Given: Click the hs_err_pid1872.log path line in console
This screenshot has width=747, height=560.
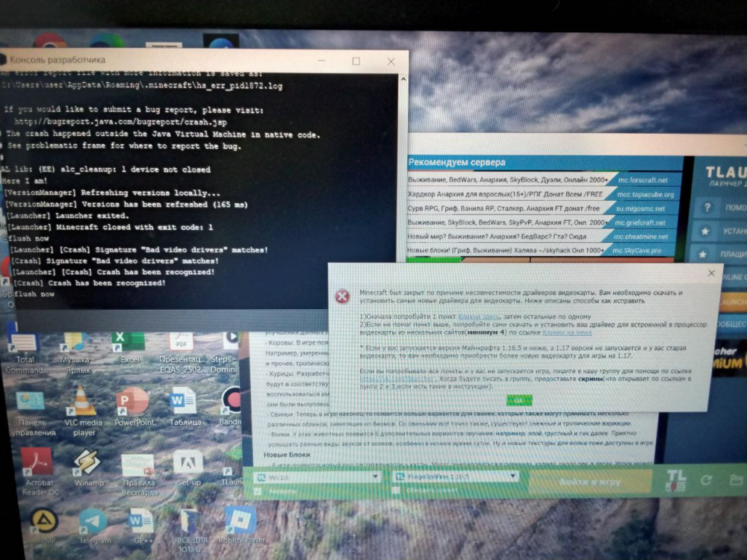Looking at the screenshot, I should pos(143,86).
